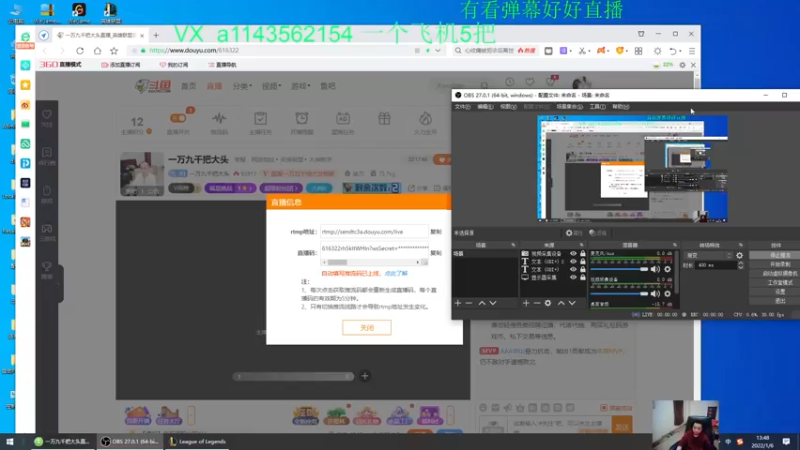
Task: Open 场景集合 menu in OBS
Action: point(569,107)
